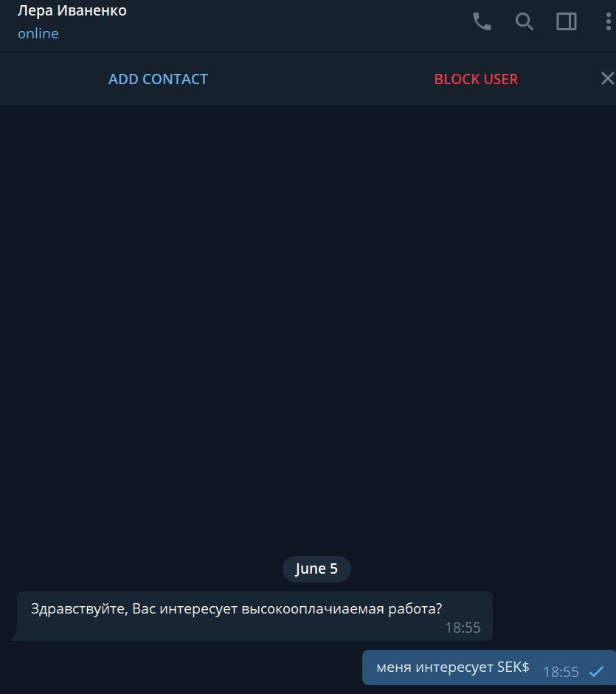Click the online status text

(38, 34)
